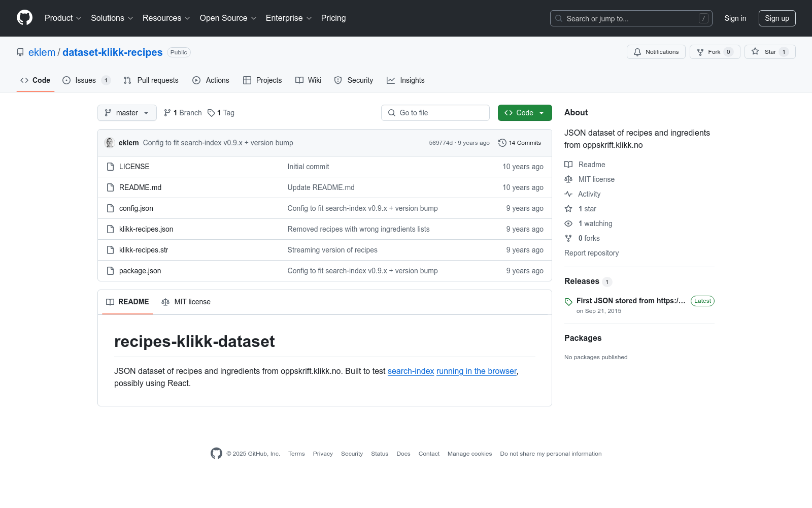Screen dimensions: 812x508
Task: Select the MIT license tab
Action: (186, 302)
